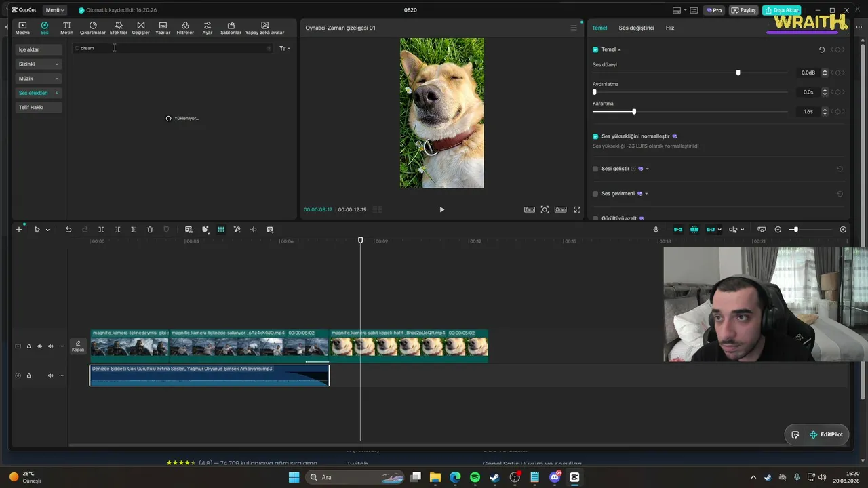The width and height of the screenshot is (868, 488).
Task: Toggle the Temel section checkbox
Action: tap(595, 49)
